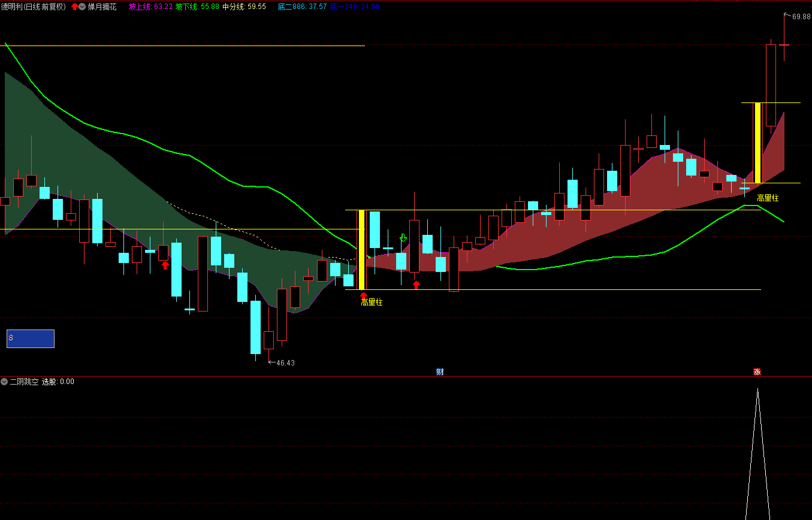
Task: Open the 二阴跳空 indicator dropdown arrow
Action: pyautogui.click(x=4, y=382)
